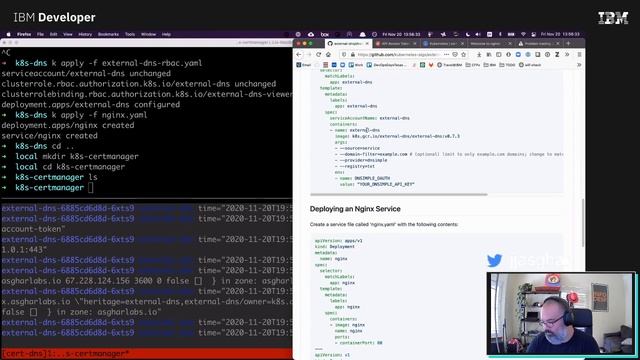Open the Tools menu
The height and width of the screenshot is (360, 640).
(130, 34)
